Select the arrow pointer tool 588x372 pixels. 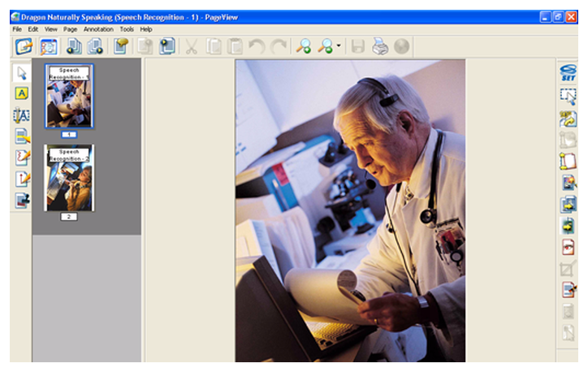click(21, 73)
